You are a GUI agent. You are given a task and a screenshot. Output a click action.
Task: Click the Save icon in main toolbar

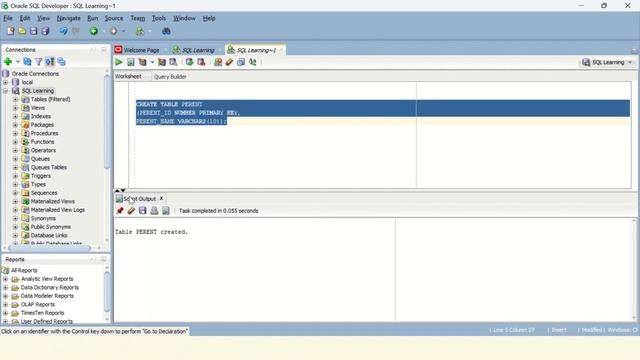tap(33, 31)
